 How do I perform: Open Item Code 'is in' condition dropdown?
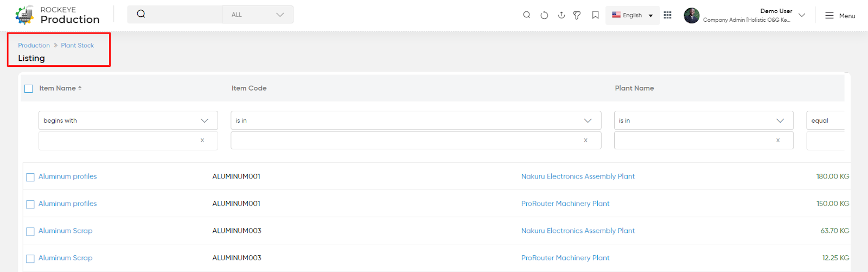(416, 121)
